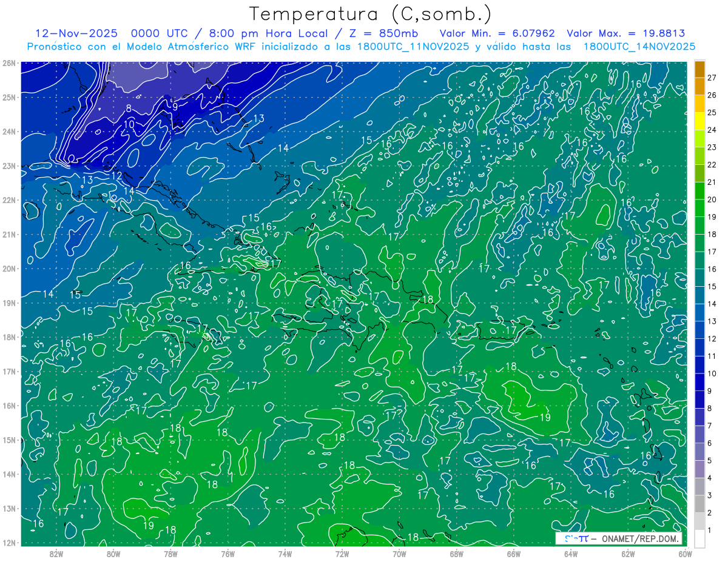728x562 pixels.
Task: Click the yellow segment of the color bar
Action: coord(699,121)
